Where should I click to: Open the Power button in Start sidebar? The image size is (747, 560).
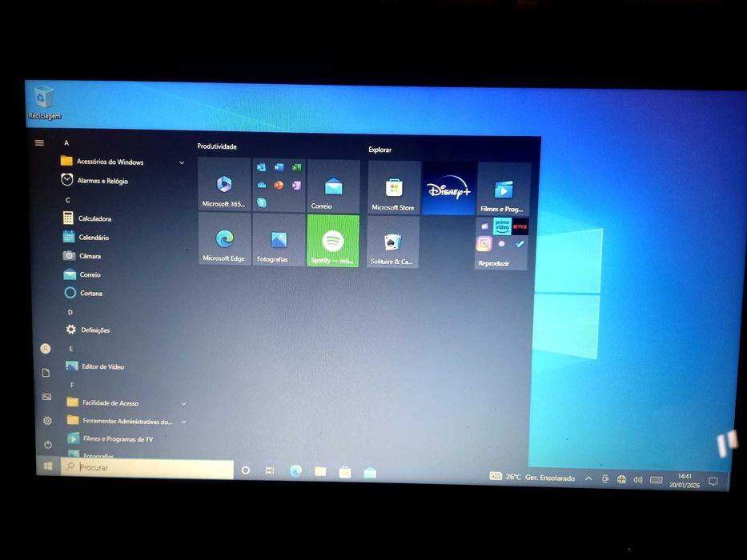click(x=48, y=444)
